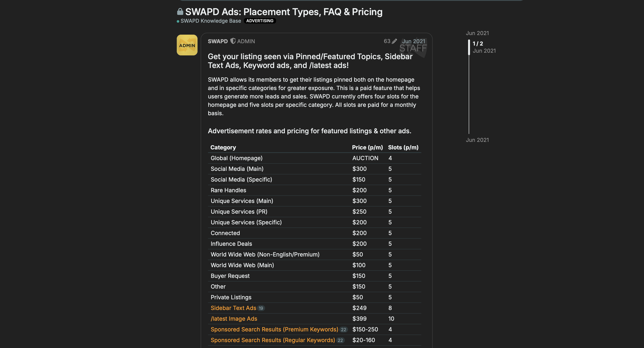Image resolution: width=644 pixels, height=348 pixels.
Task: Open Sponsored Search Results Regular Keywords link
Action: (273, 340)
